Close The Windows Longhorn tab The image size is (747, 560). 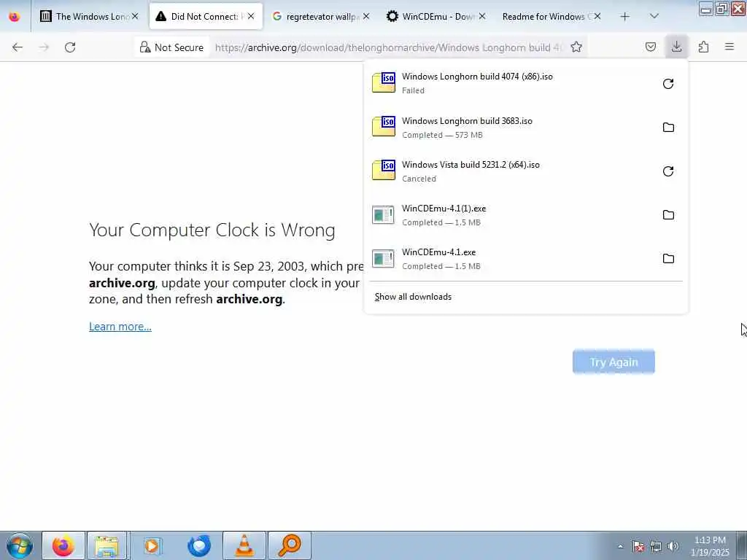135,17
